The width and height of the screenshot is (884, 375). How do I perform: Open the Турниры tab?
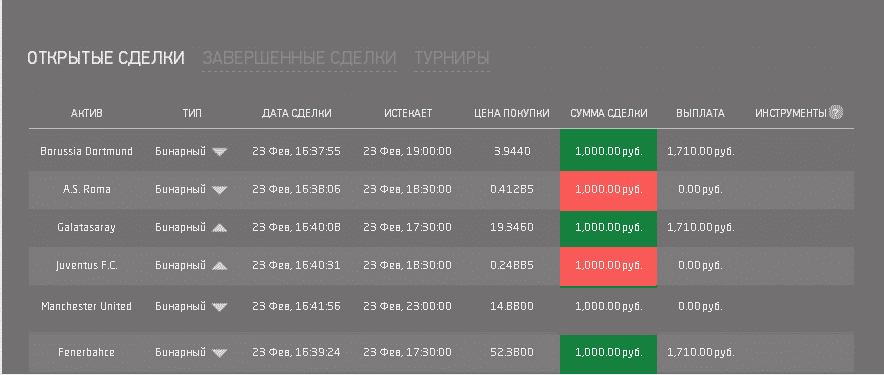tap(452, 58)
